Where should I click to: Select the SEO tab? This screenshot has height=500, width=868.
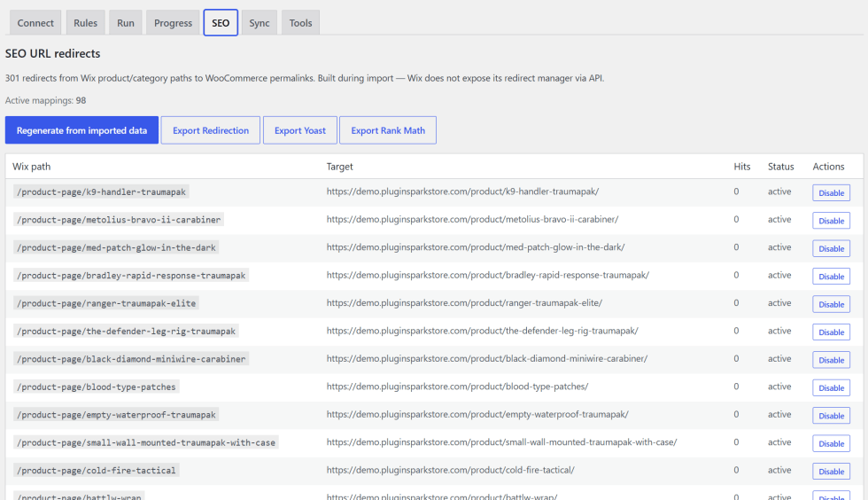click(x=221, y=23)
